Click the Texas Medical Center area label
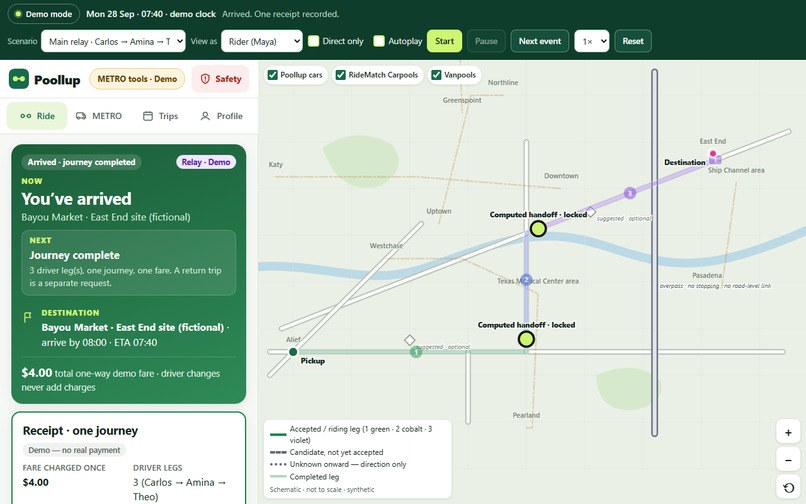806x504 pixels. [x=538, y=281]
